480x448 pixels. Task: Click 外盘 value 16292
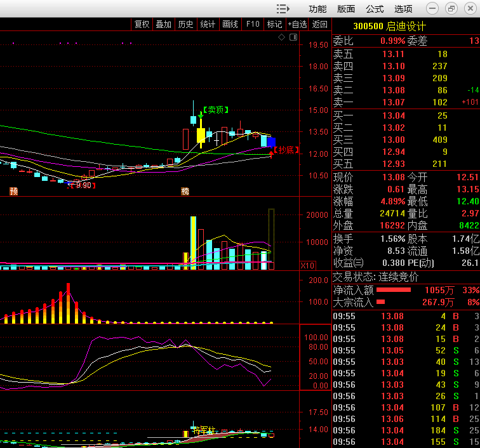392,225
